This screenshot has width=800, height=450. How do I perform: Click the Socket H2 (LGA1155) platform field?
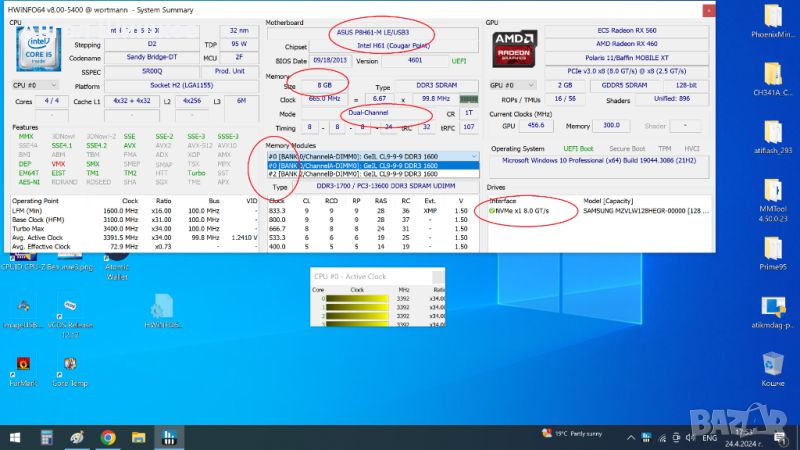pyautogui.click(x=182, y=86)
